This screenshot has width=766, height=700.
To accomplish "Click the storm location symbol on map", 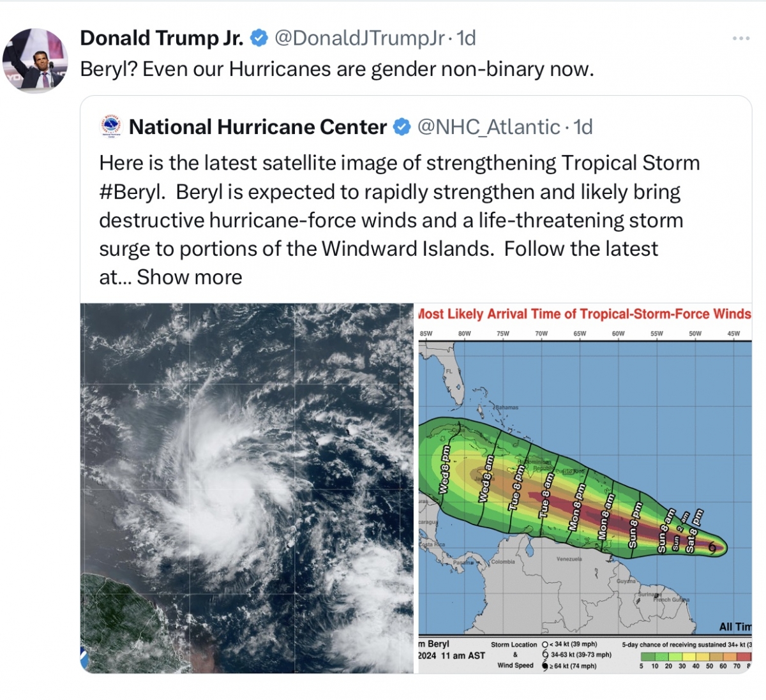I will [711, 547].
